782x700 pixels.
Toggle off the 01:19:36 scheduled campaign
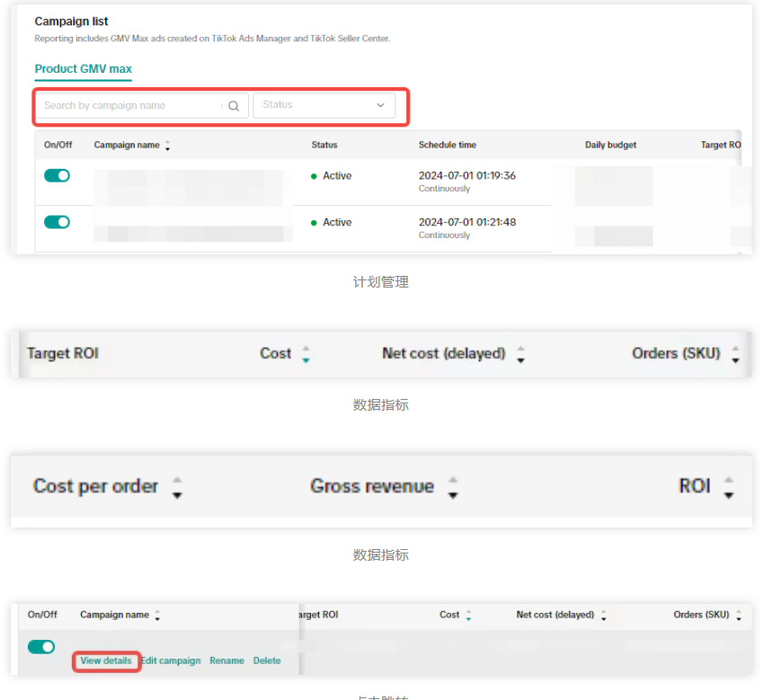(x=57, y=176)
